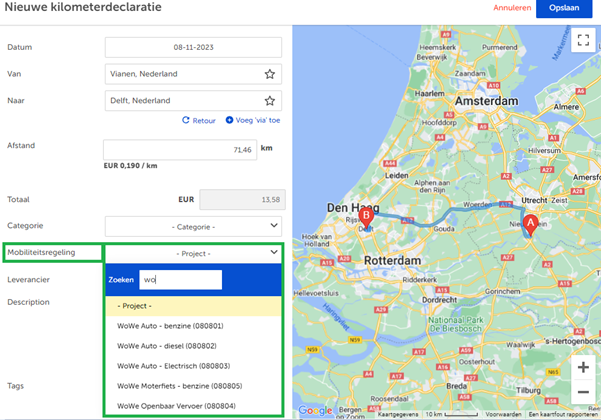Choose WoWe Auto - Electrisch (080803)
Image resolution: width=601 pixels, height=420 pixels.
coord(193,366)
